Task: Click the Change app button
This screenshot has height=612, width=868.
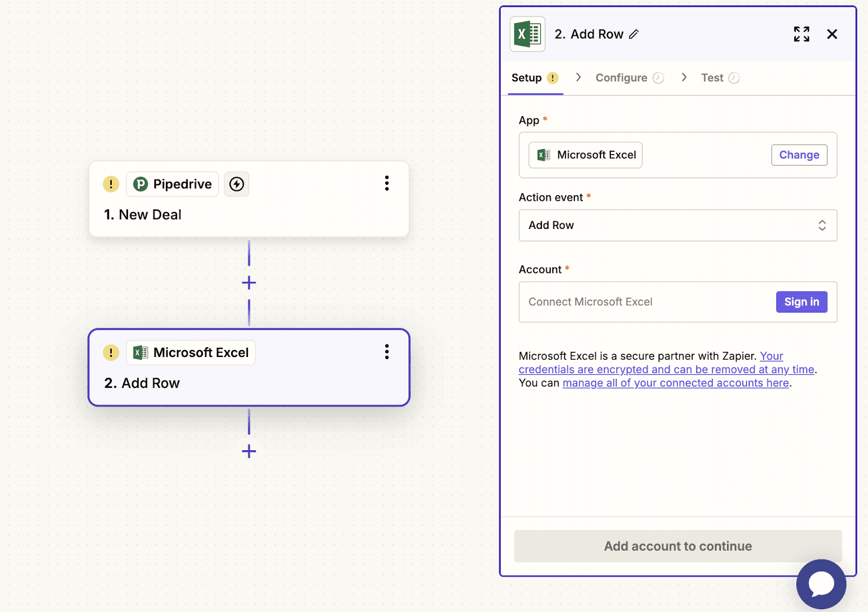Action: point(799,155)
